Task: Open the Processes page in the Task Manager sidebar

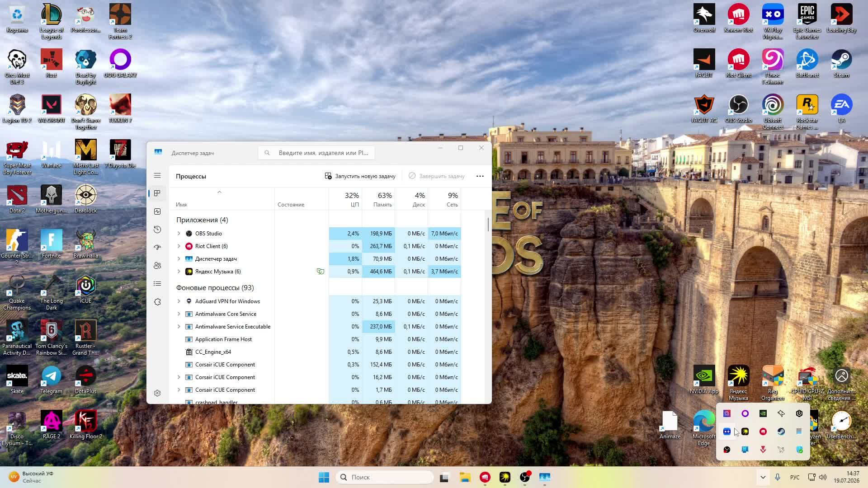Action: 157,193
